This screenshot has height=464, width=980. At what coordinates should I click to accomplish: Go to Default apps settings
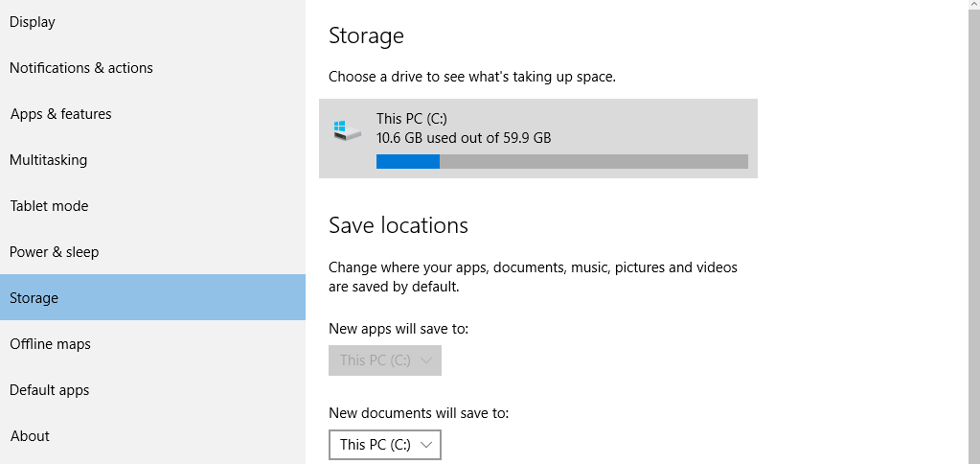[50, 390]
